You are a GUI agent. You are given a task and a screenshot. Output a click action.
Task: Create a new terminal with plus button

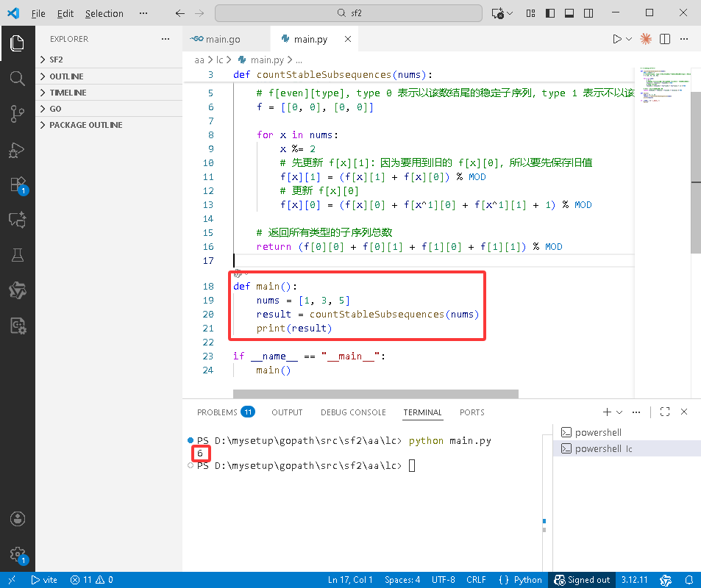(x=607, y=412)
